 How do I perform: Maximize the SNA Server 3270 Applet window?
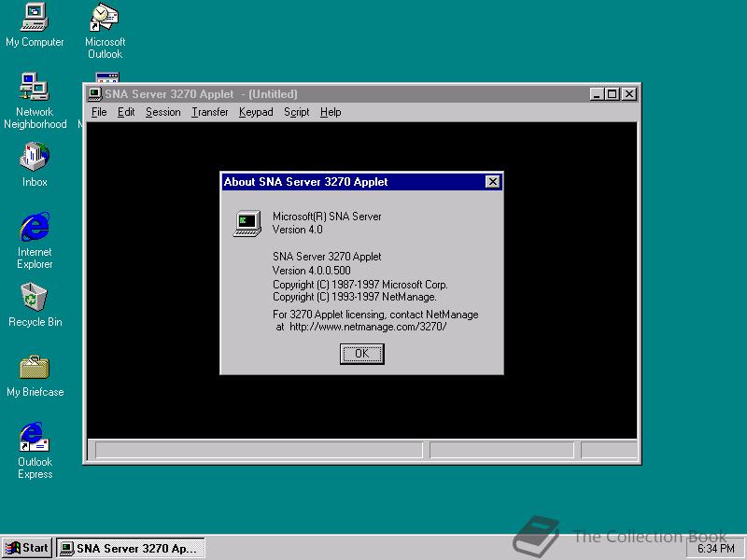pos(612,94)
